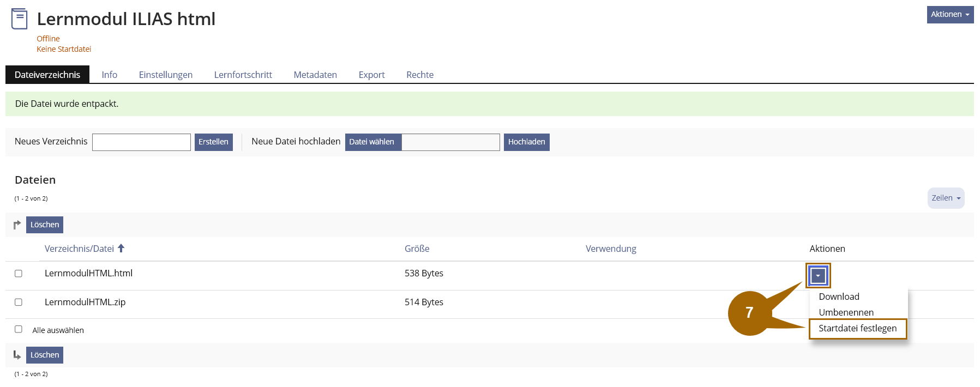Click the upper selection arrow icon near Löschen

click(17, 225)
